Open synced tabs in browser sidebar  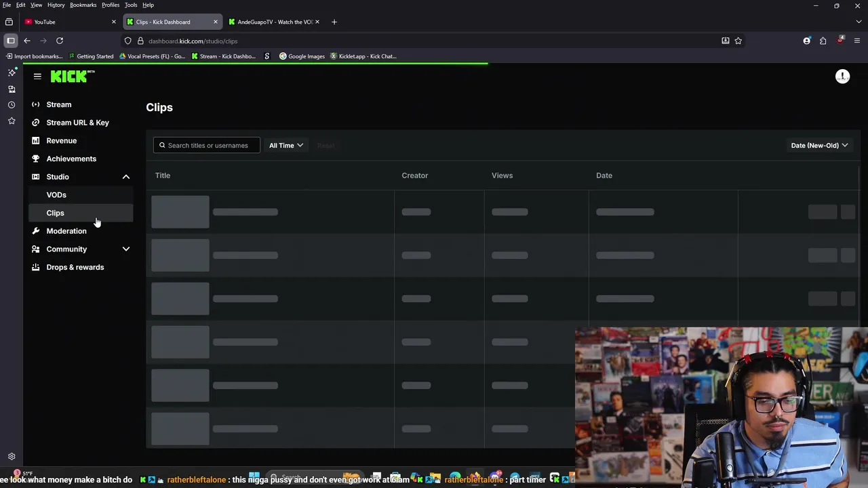pos(12,89)
